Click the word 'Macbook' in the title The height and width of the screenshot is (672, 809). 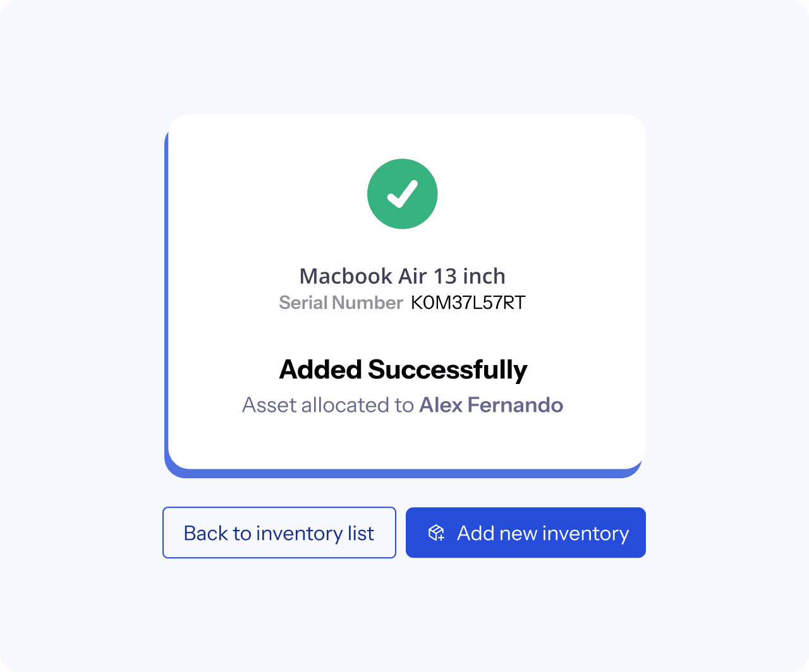pos(346,276)
